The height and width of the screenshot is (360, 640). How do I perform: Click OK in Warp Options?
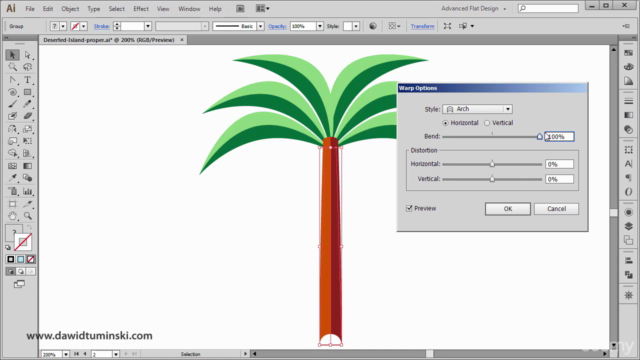(508, 209)
